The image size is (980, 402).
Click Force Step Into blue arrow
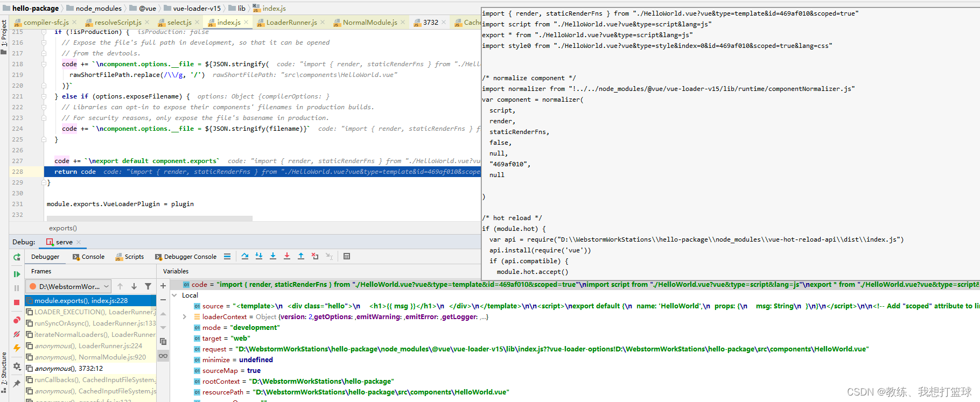pyautogui.click(x=273, y=256)
